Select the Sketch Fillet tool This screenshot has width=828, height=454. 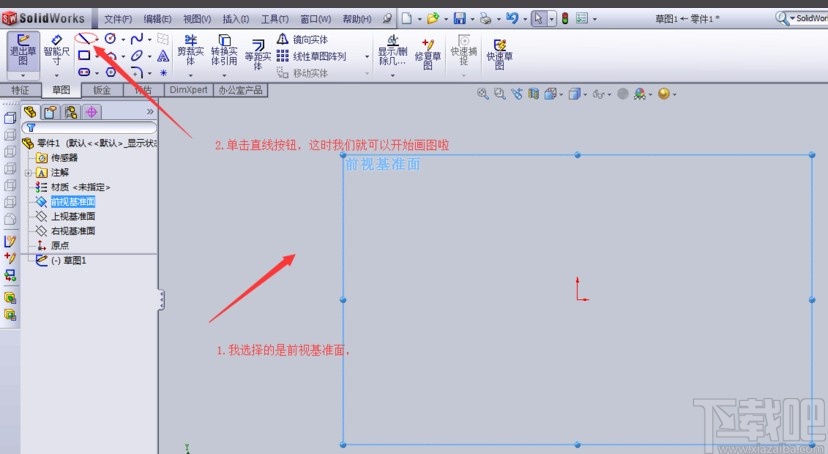[137, 72]
